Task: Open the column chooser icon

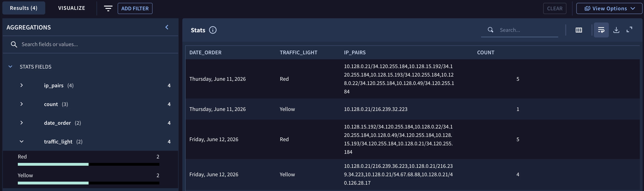Action: [579, 30]
